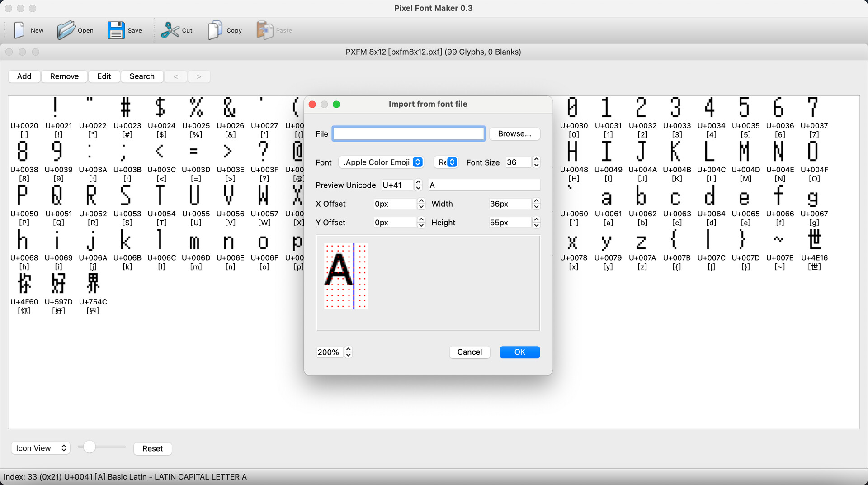
Task: Click inside the File path input field
Action: [x=408, y=133]
